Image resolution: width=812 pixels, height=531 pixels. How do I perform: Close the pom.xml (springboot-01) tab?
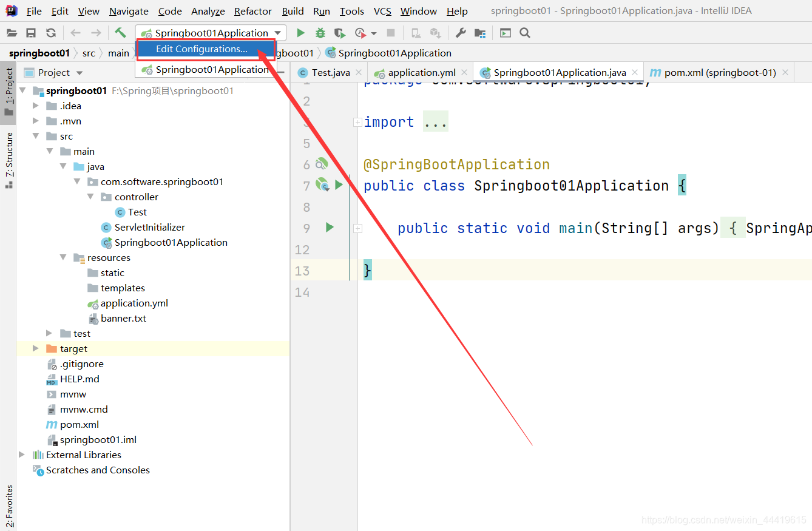785,72
